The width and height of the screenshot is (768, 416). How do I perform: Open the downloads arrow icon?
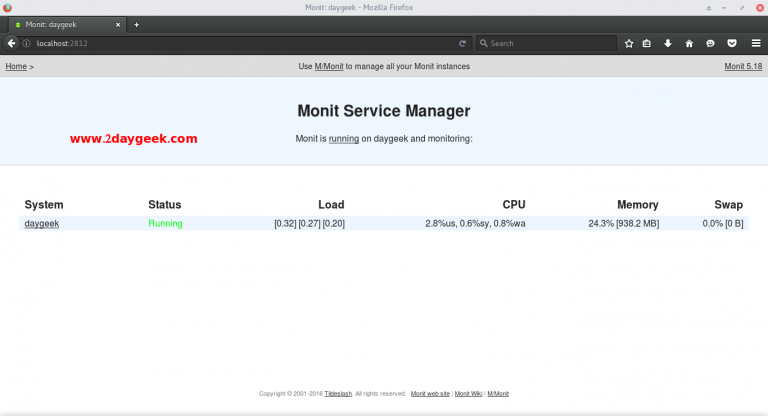pyautogui.click(x=667, y=43)
